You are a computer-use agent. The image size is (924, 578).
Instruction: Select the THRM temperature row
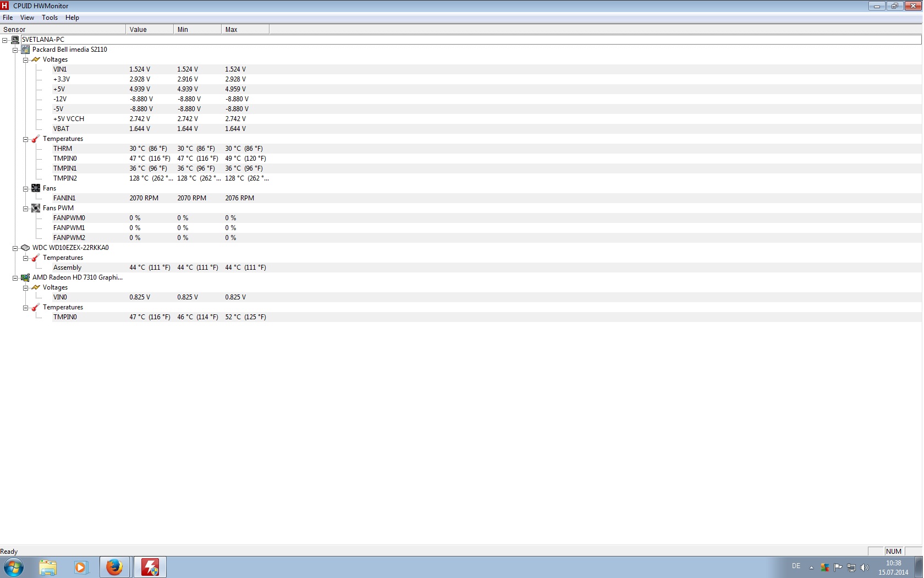tap(486, 149)
